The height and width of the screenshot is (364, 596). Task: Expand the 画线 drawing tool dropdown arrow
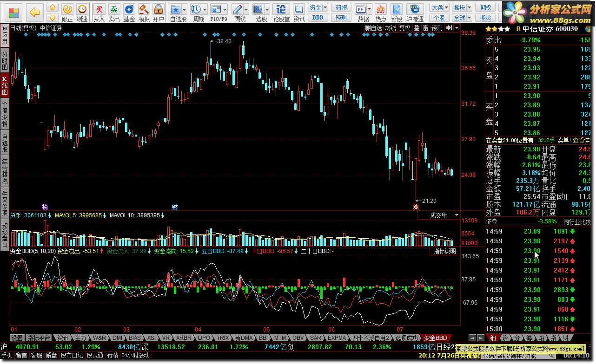pos(246,9)
